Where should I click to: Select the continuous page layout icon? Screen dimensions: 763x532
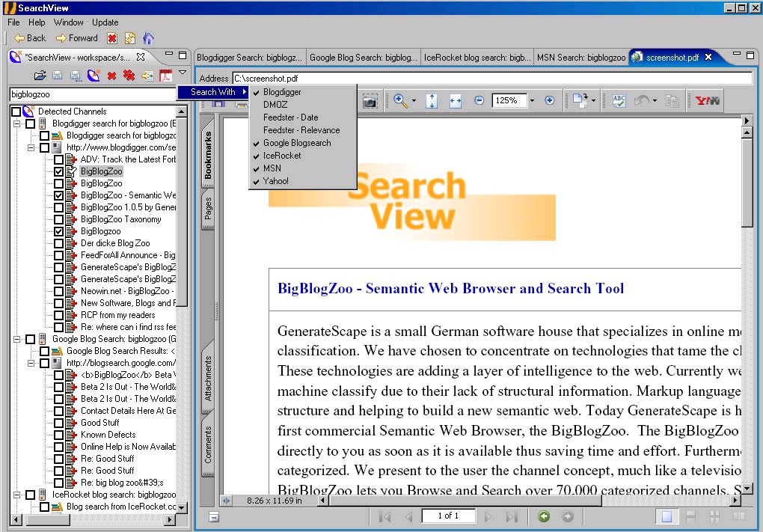690,516
